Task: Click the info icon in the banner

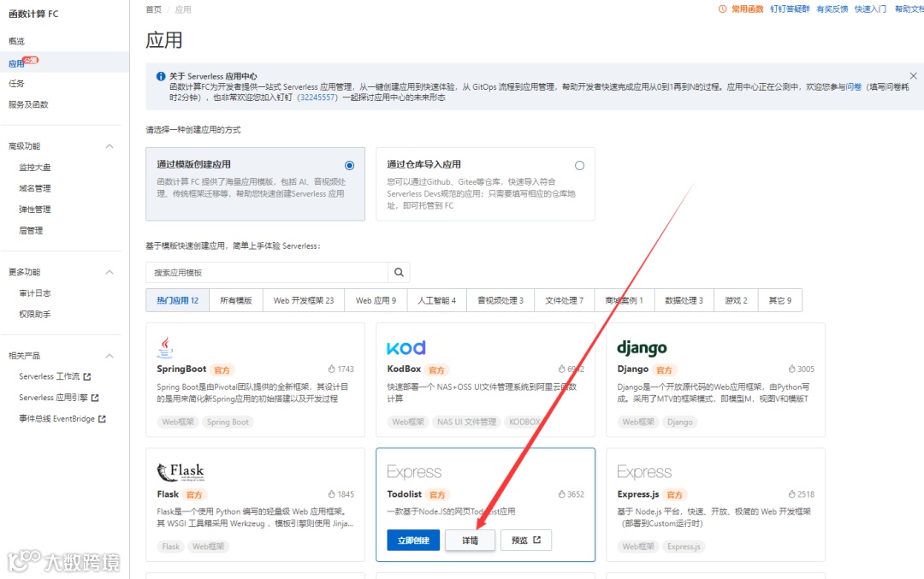Action: 160,76
